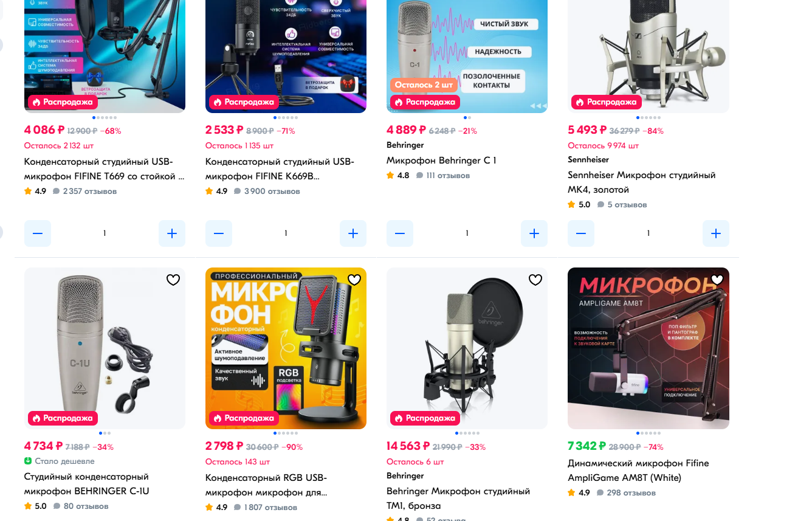Decrease quantity of Sennheiser MK4 microphone
Image resolution: width=812 pixels, height=521 pixels.
[x=581, y=233]
